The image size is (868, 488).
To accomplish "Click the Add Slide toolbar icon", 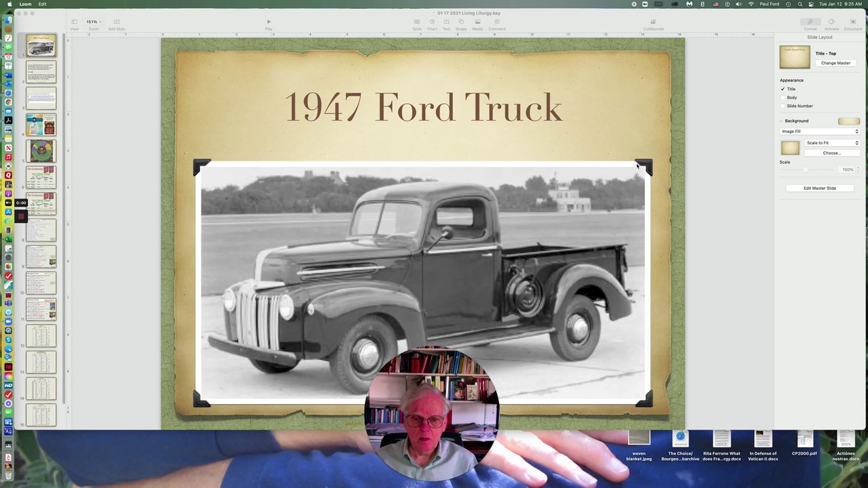I will coord(117,24).
